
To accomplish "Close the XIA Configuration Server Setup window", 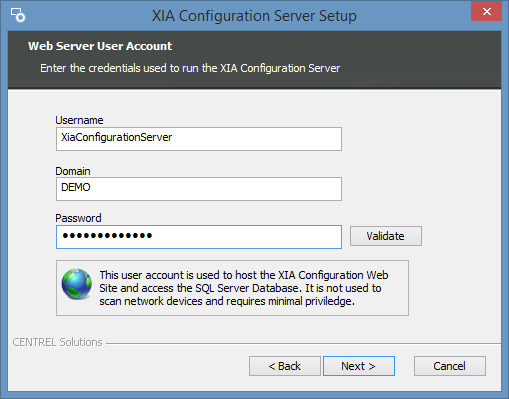I will click(x=486, y=12).
